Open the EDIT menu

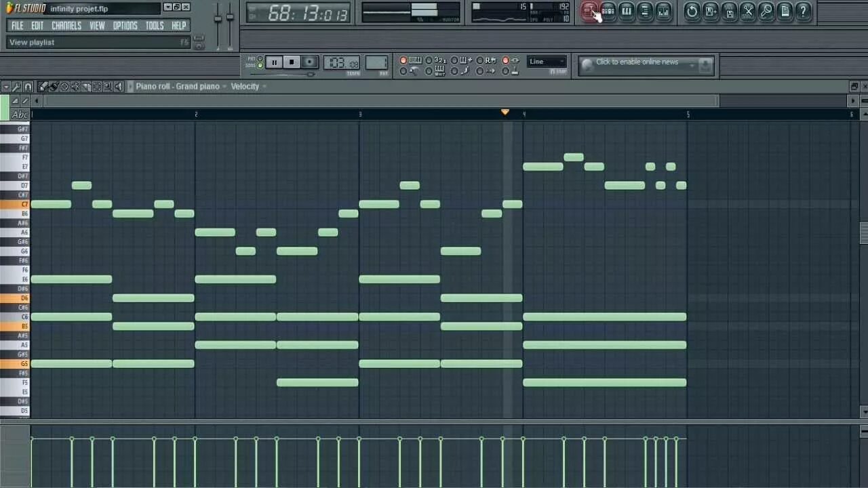(x=37, y=26)
